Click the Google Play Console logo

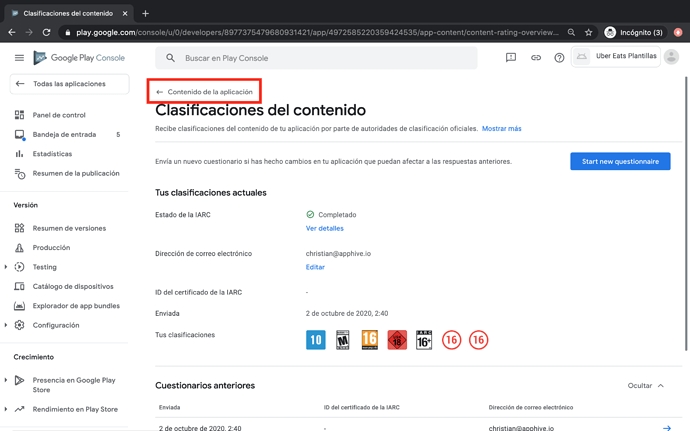pyautogui.click(x=79, y=58)
